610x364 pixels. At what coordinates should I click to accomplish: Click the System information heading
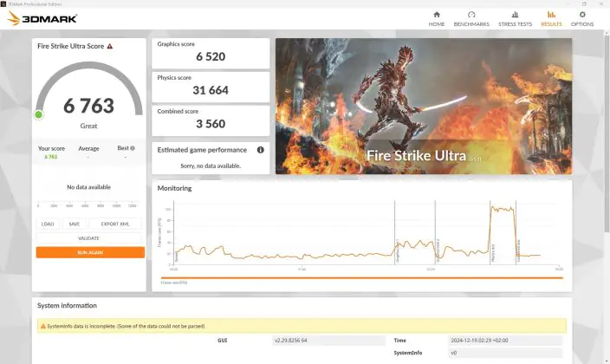[x=67, y=306]
